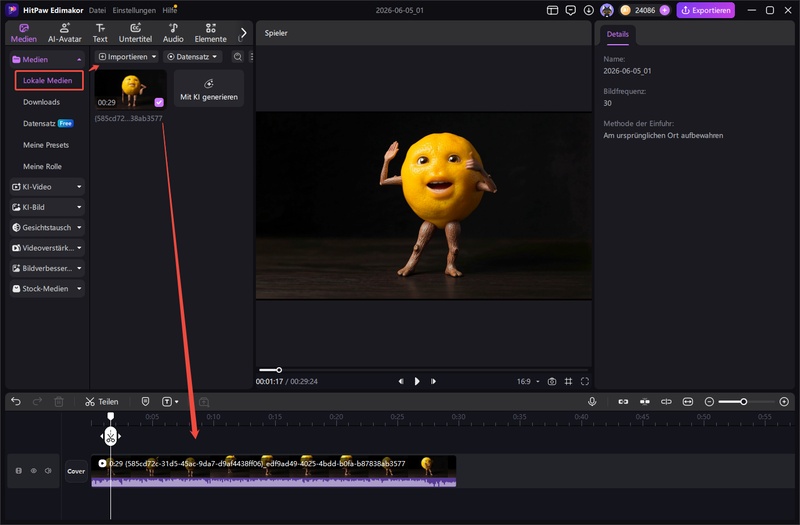Viewport: 800px width, 525px height.
Task: Click the microphone voiceover icon
Action: tap(592, 402)
